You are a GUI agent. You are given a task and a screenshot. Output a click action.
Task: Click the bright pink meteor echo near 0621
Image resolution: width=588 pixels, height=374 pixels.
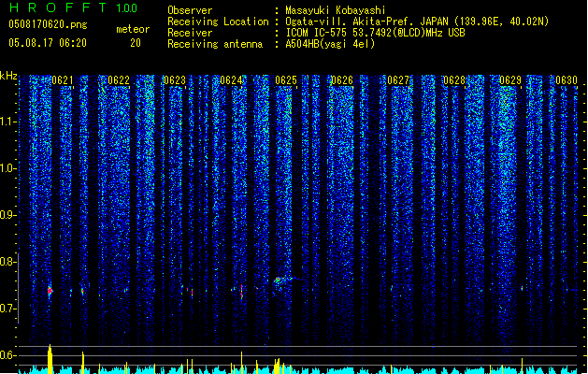tap(50, 291)
